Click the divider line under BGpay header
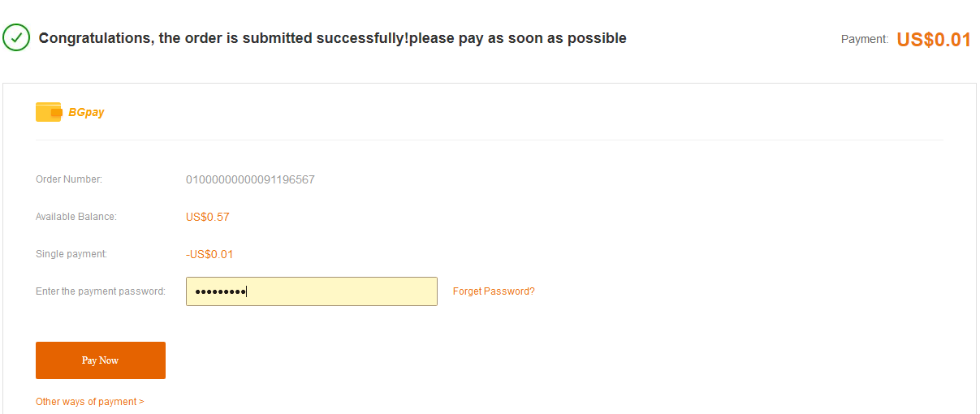This screenshot has height=414, width=980. pos(489,140)
